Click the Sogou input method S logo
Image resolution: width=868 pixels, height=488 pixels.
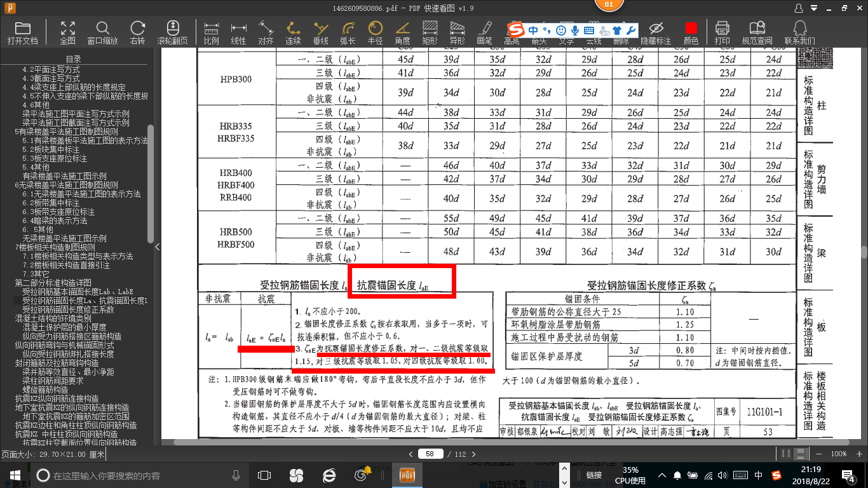(516, 30)
